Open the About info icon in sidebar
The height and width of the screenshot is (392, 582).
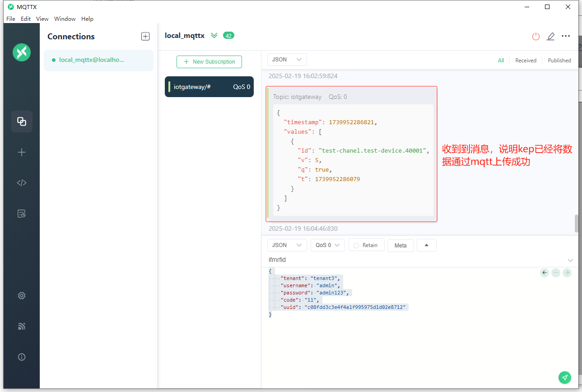click(x=22, y=357)
